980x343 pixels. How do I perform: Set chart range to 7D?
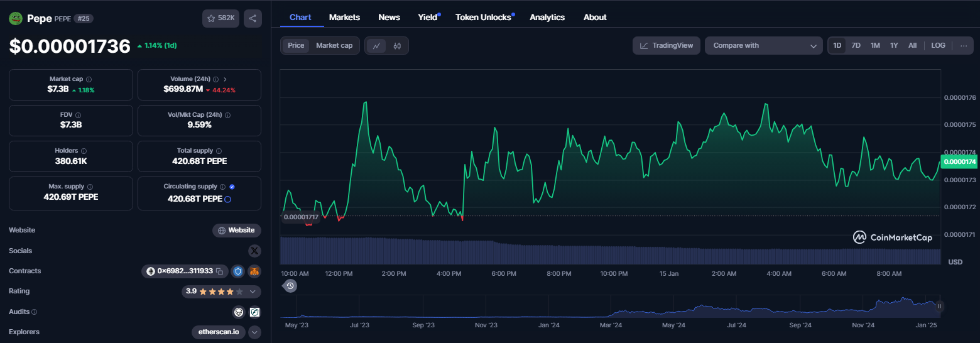(x=856, y=45)
